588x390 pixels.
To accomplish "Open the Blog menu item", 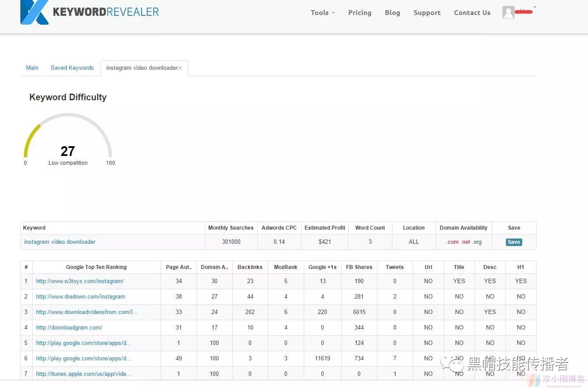I will (x=392, y=13).
